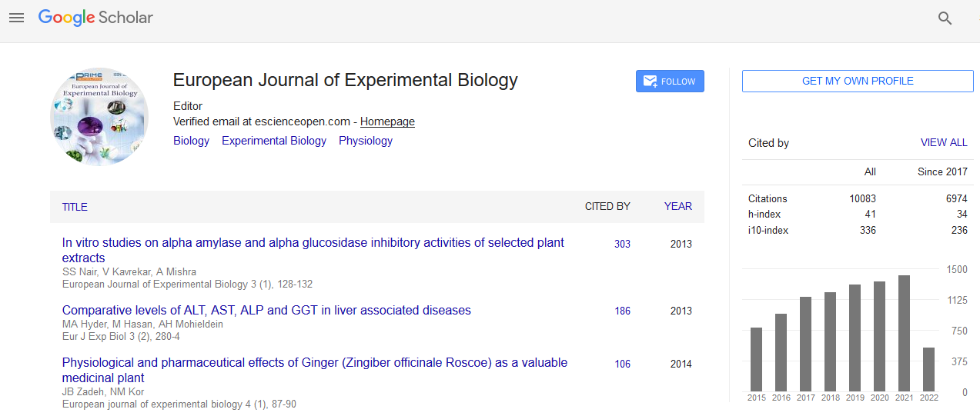View the 186 citations count
This screenshot has height=416, width=980.
[x=622, y=311]
